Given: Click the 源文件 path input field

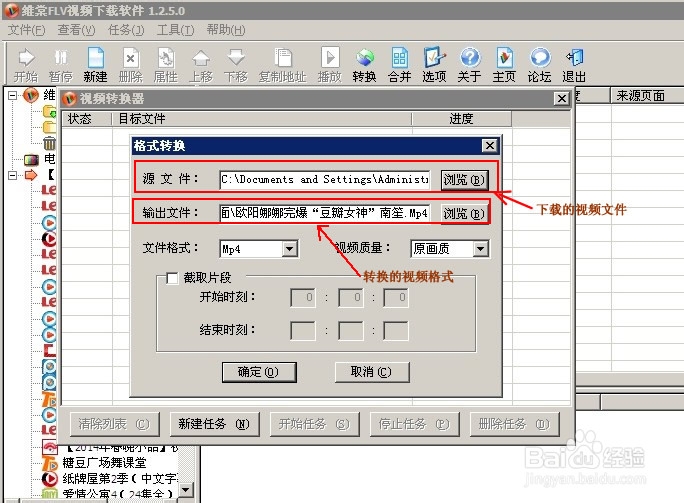Looking at the screenshot, I should 325,180.
